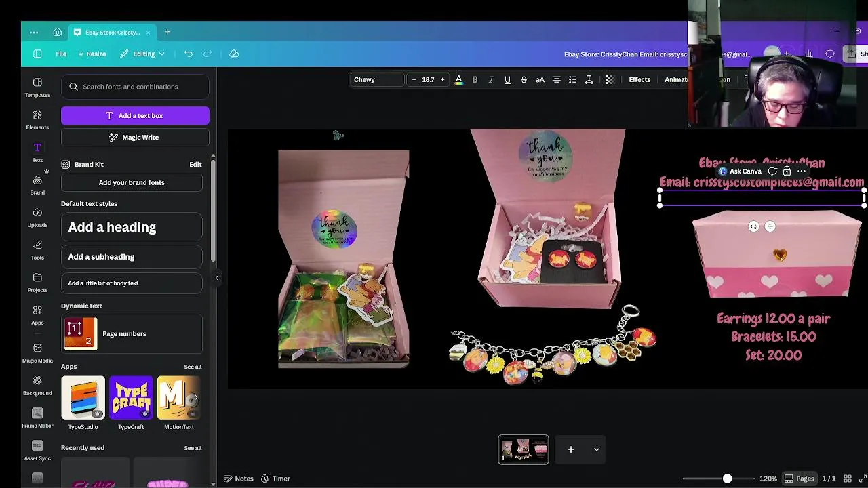Add a heading text style

132,227
